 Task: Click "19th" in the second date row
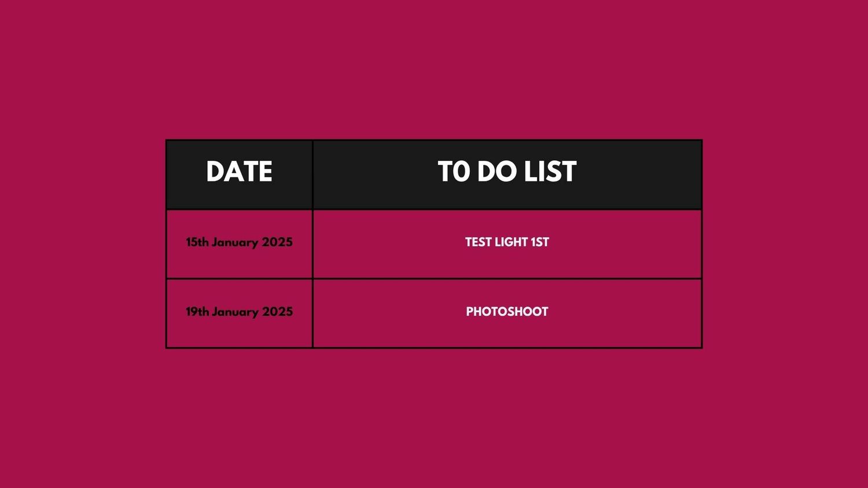tap(197, 312)
